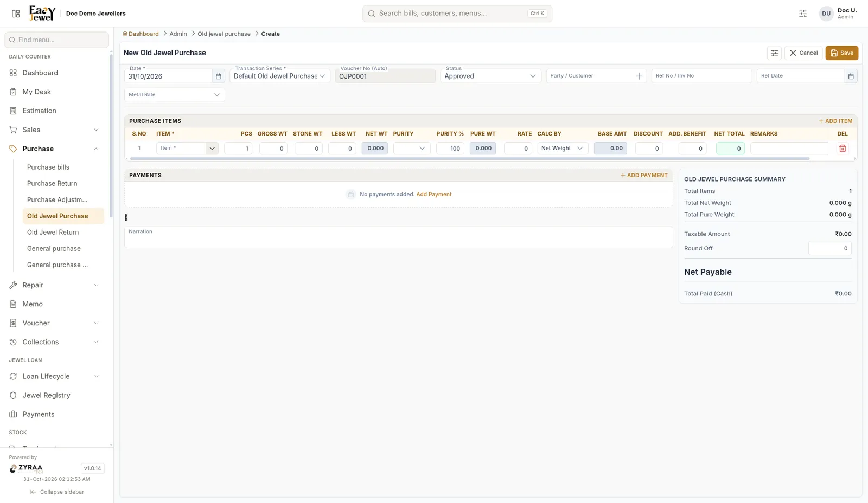Click the red delete row trash icon
The image size is (868, 503).
pyautogui.click(x=843, y=148)
